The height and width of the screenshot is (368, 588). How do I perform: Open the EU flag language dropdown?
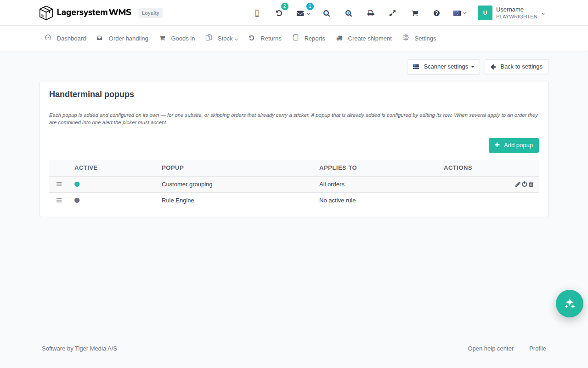(459, 13)
